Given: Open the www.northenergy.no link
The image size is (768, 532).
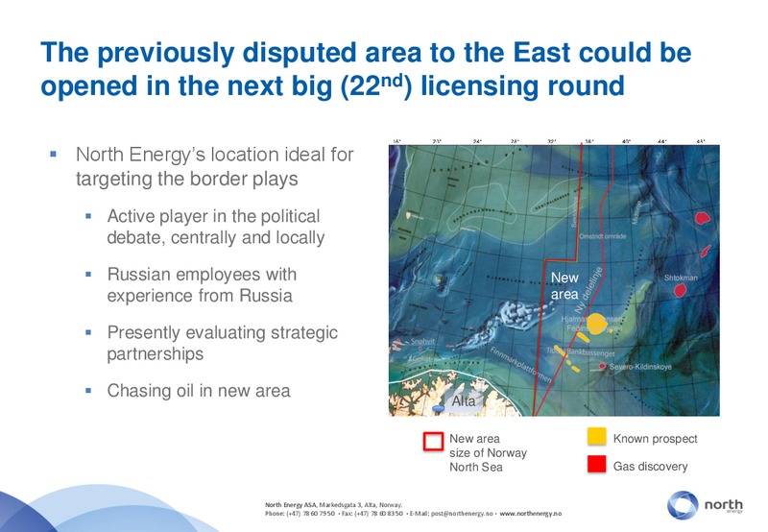Looking at the screenshot, I should [531, 514].
